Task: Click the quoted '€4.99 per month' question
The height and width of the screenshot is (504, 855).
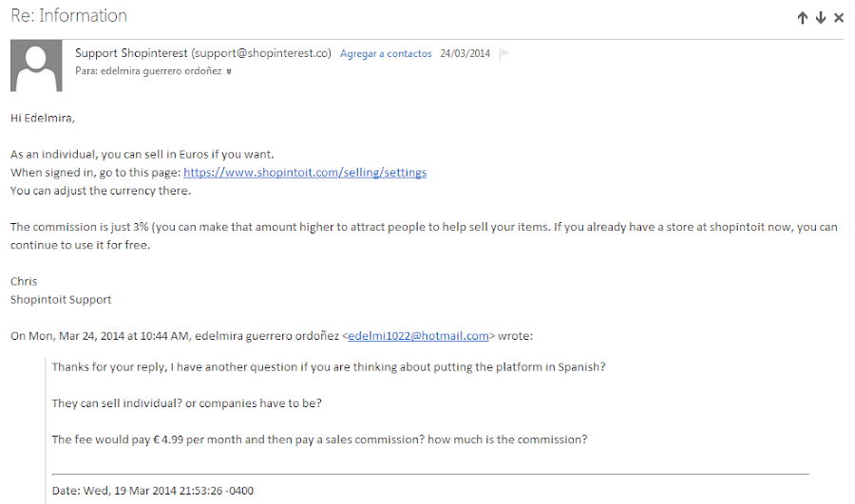Action: click(x=319, y=439)
